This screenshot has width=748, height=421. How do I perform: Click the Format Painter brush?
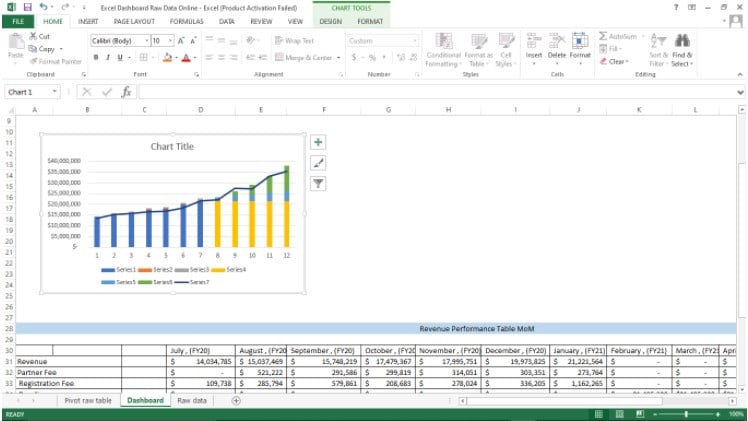pyautogui.click(x=33, y=61)
